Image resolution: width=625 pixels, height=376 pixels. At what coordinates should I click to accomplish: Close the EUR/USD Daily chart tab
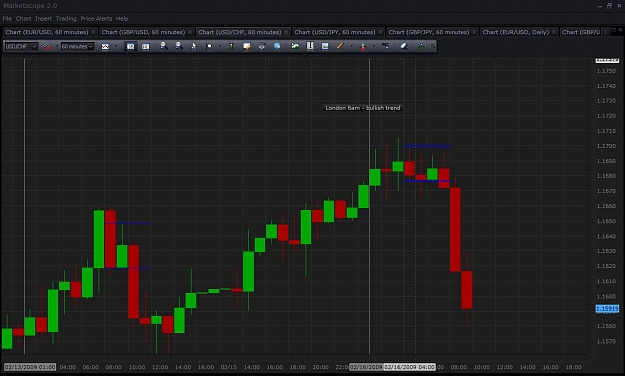click(x=554, y=32)
